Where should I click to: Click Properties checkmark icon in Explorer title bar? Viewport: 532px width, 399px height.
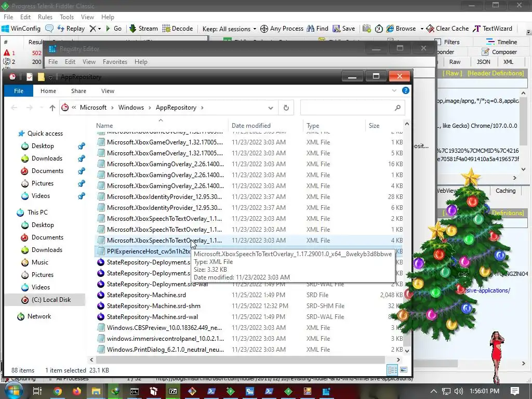coord(30,77)
